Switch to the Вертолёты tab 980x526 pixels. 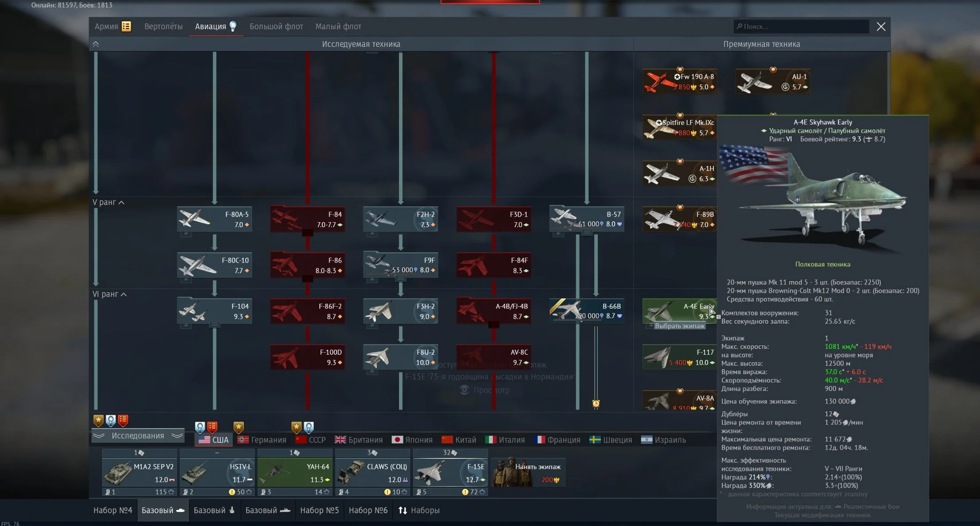pos(163,27)
